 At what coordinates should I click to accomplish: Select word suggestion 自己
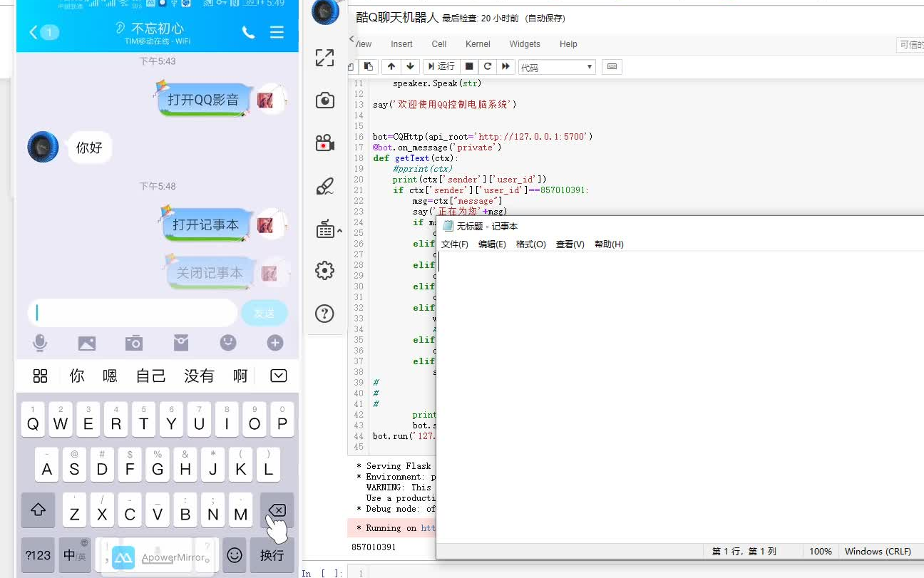point(151,376)
